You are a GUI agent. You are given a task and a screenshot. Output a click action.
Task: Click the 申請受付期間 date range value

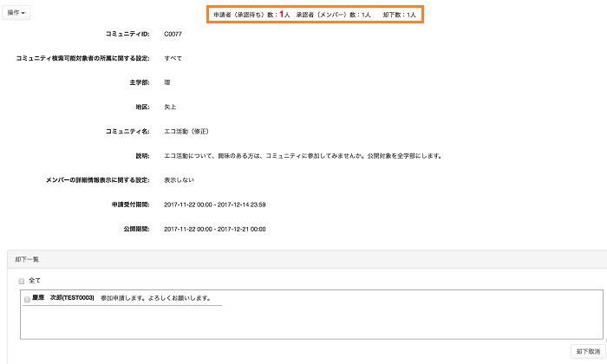tap(214, 205)
